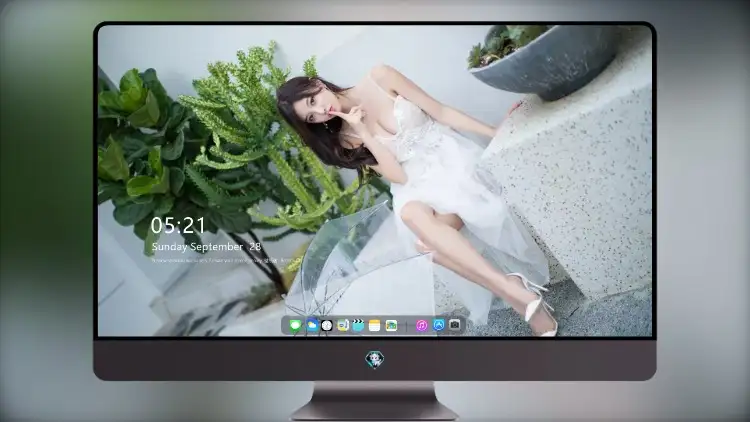Open the green Messages dock icon
The width and height of the screenshot is (750, 422).
point(296,326)
